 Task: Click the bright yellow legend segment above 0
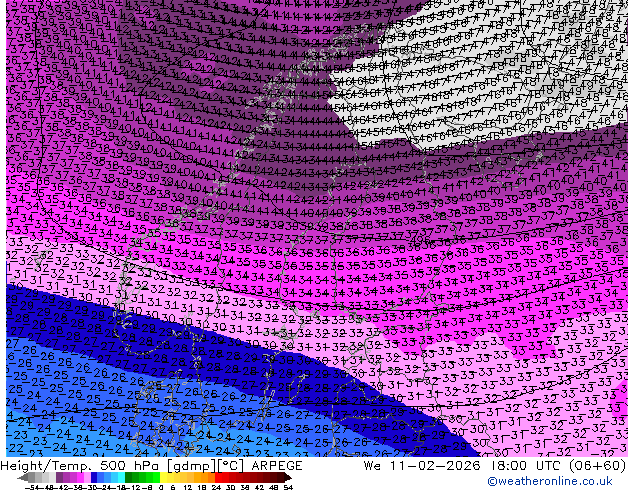163,477
